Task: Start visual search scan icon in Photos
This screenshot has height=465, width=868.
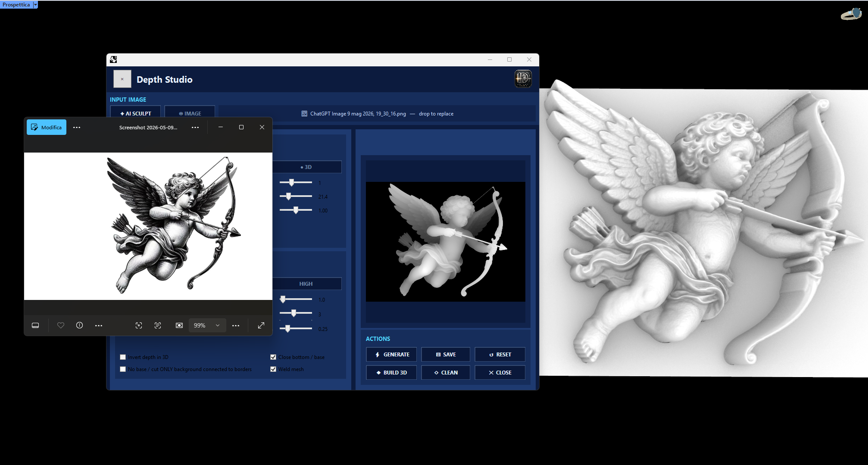Action: pos(139,325)
